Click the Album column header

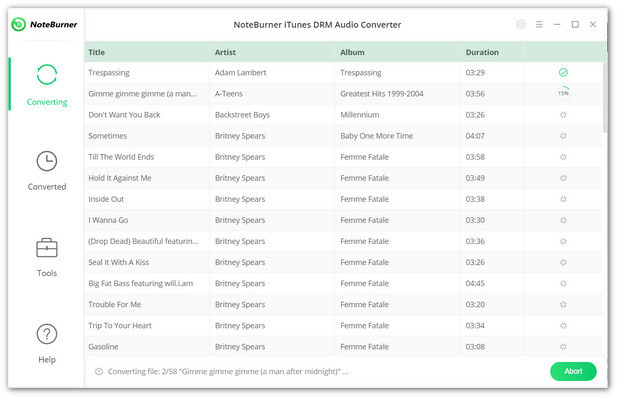tap(397, 52)
